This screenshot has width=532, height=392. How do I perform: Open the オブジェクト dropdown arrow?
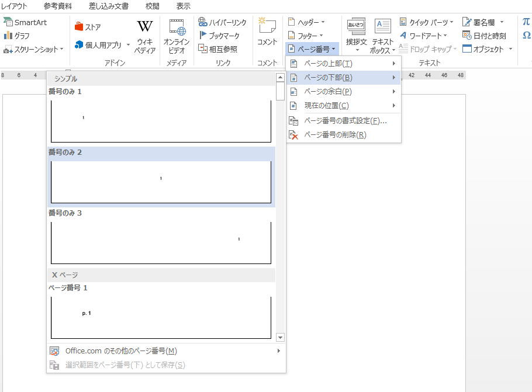coord(510,49)
